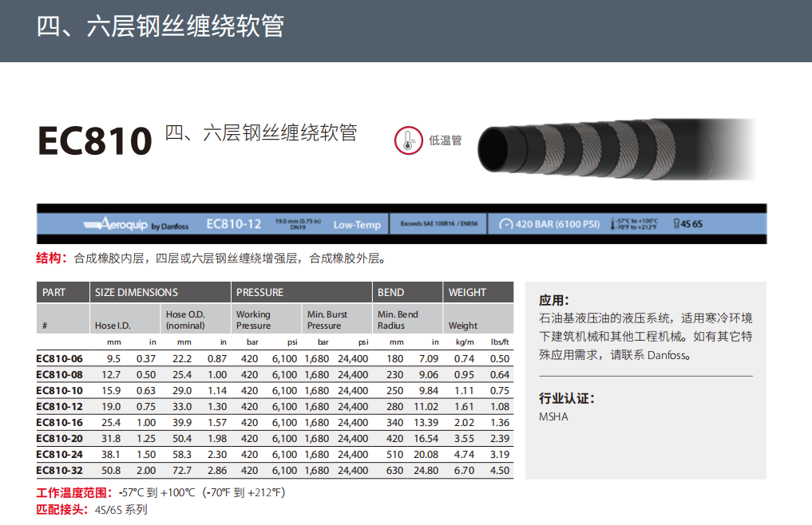Click the 应用 heading in the side panel
Image resolution: width=812 pixels, height=525 pixels.
[x=553, y=300]
